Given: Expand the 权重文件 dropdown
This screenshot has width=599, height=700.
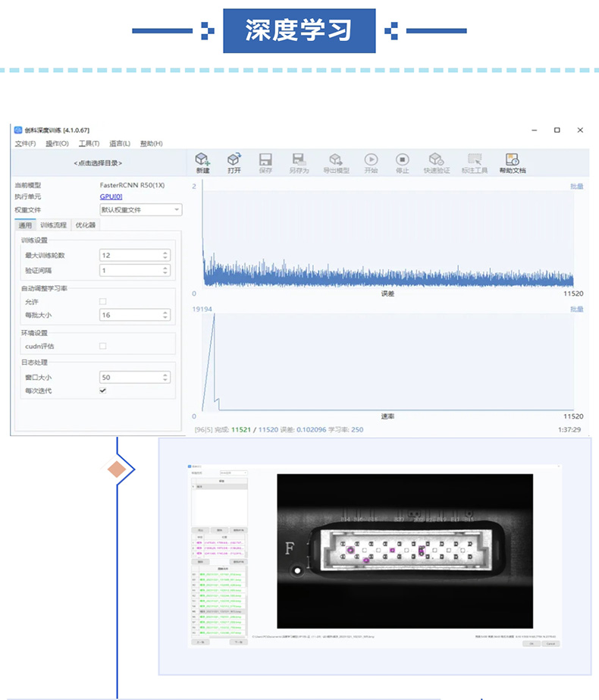Looking at the screenshot, I should coord(140,210).
